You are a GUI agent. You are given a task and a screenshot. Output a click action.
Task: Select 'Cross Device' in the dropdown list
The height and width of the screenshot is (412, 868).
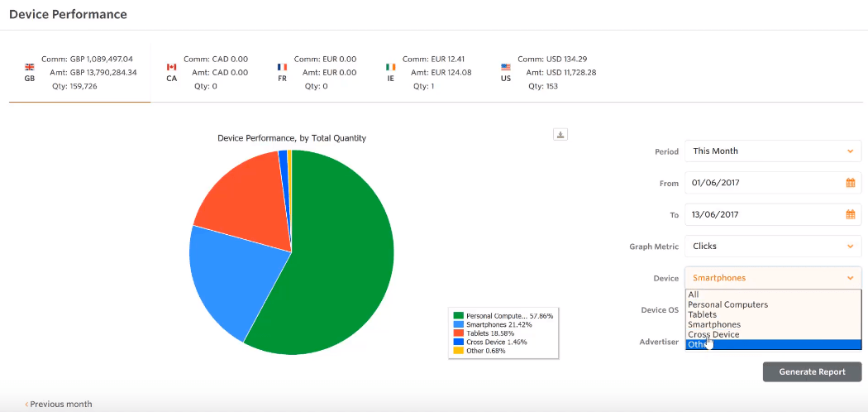[x=713, y=334]
